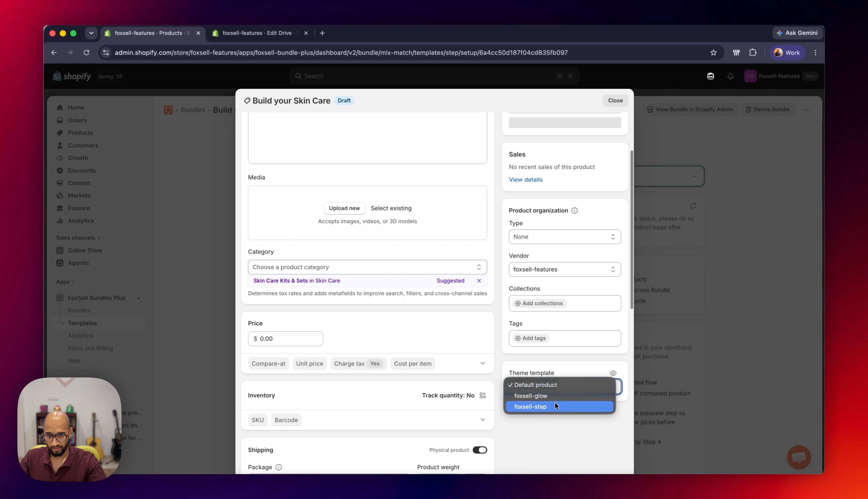Screen dimensions: 868x499
Task: Open inventory grid icon next to Track quantity
Action: pos(483,396)
